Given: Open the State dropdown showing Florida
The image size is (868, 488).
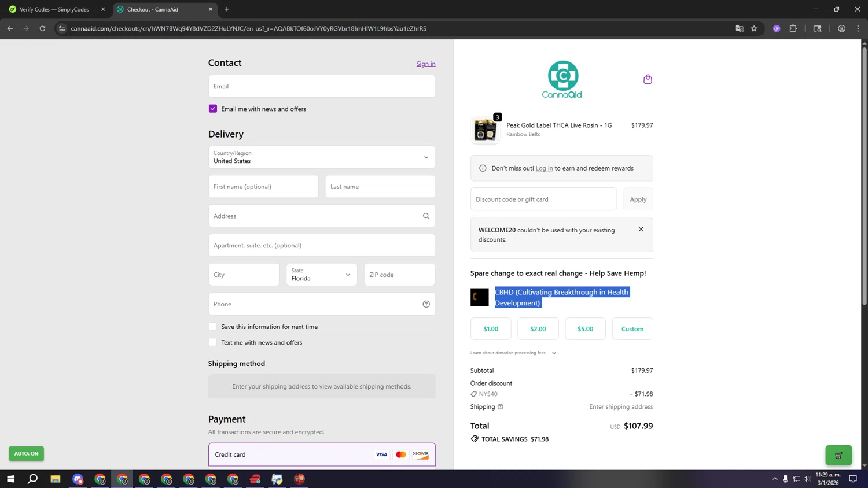Looking at the screenshot, I should pos(322,275).
